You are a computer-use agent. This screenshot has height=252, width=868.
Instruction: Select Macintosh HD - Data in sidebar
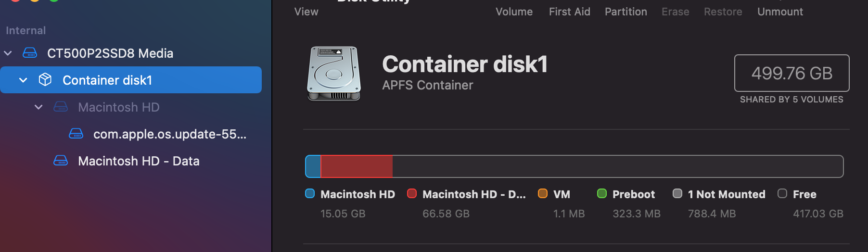[x=139, y=161]
